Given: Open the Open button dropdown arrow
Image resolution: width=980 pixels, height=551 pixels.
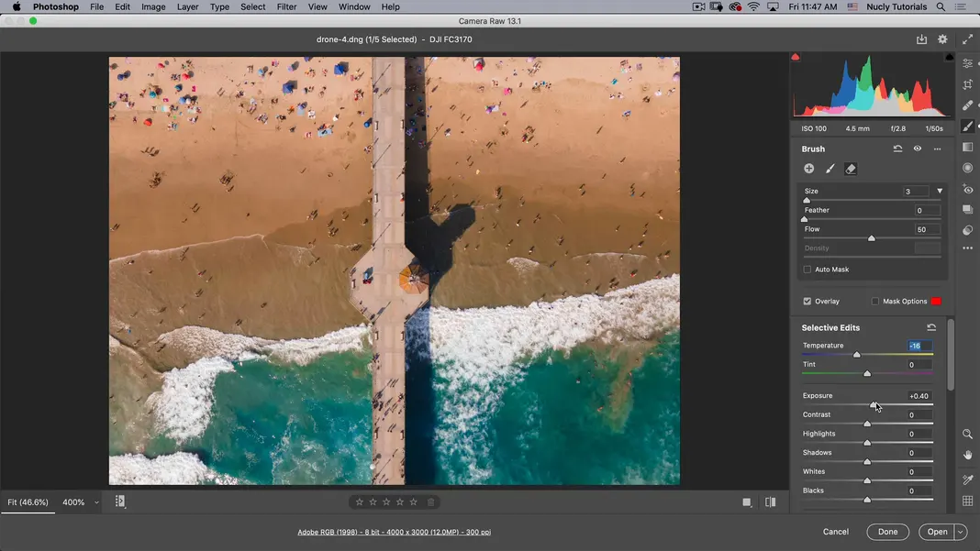Looking at the screenshot, I should click(961, 532).
